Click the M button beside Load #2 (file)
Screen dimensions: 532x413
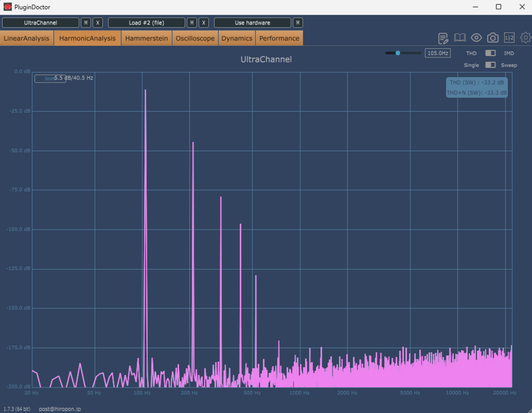click(192, 23)
